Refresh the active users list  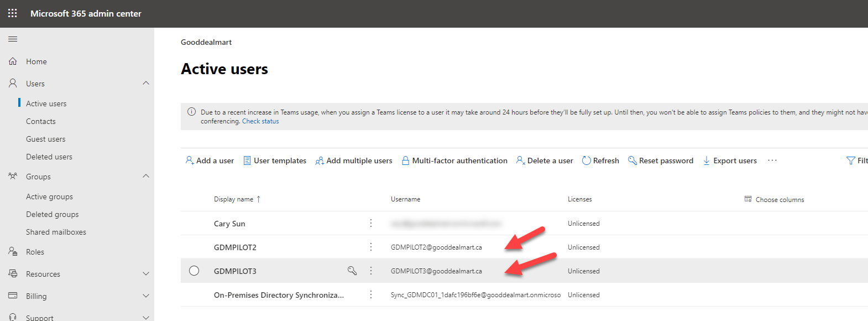click(x=600, y=161)
